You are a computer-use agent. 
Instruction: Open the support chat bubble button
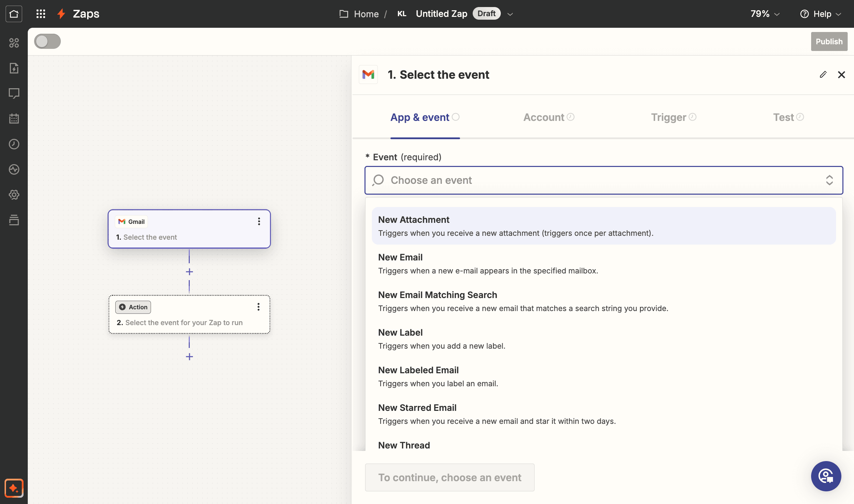pos(826,476)
